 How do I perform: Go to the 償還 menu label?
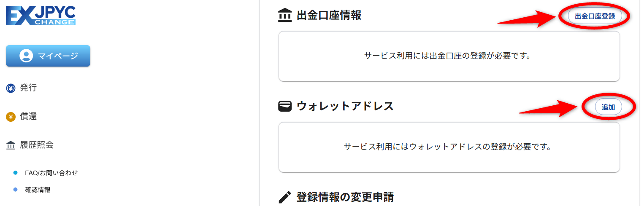(28, 117)
